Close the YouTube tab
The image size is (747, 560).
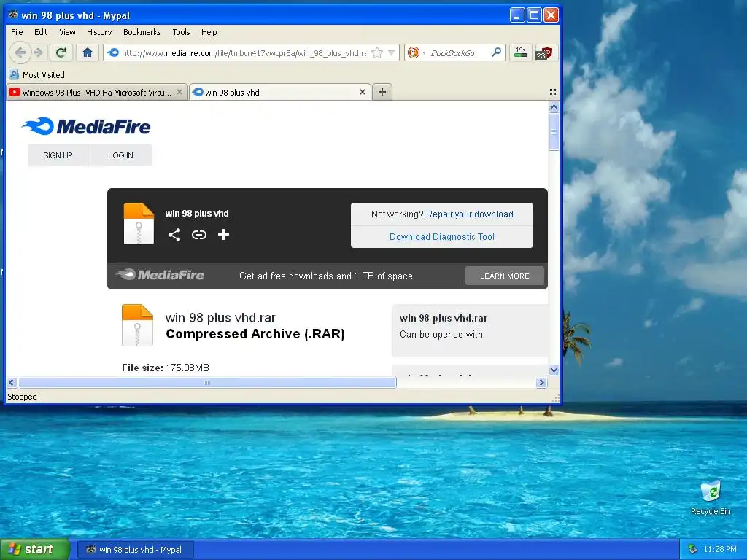click(179, 92)
